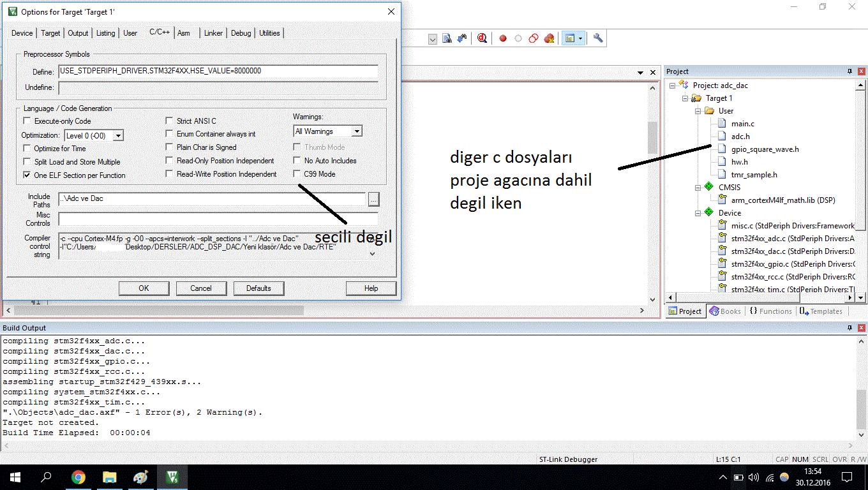Start the debug session with magnifier-d icon
The height and width of the screenshot is (490, 868).
[482, 38]
